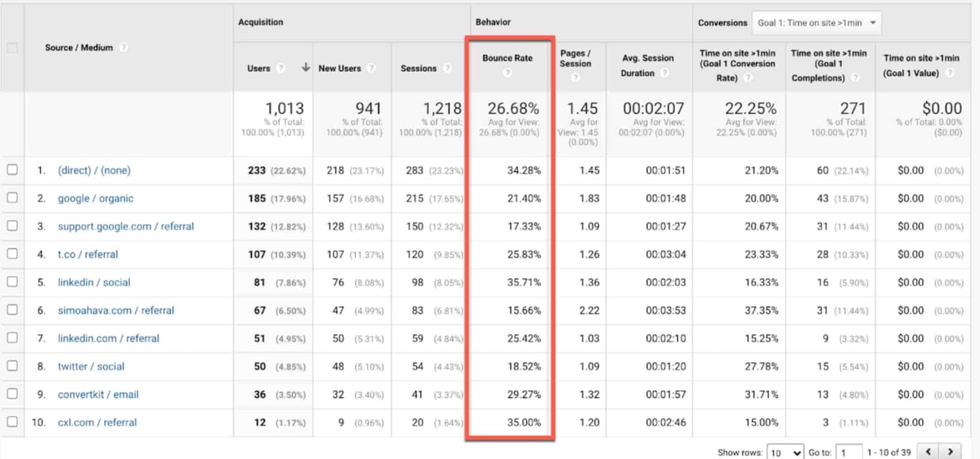
Task: Click help icon under Bounce Rate header
Action: 507,73
